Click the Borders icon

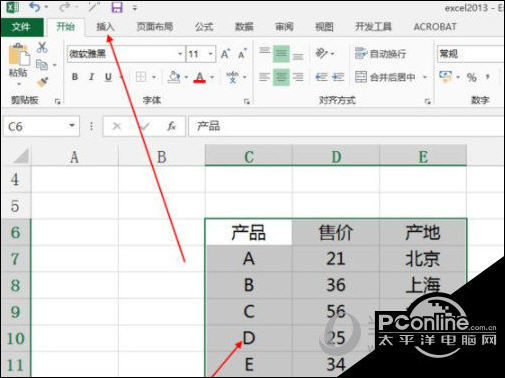[x=141, y=77]
